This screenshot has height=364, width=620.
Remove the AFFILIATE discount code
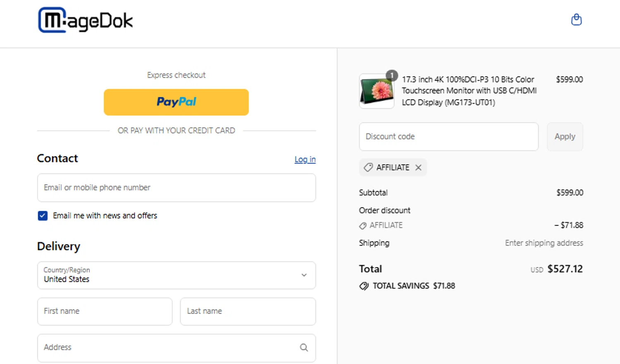[418, 167]
